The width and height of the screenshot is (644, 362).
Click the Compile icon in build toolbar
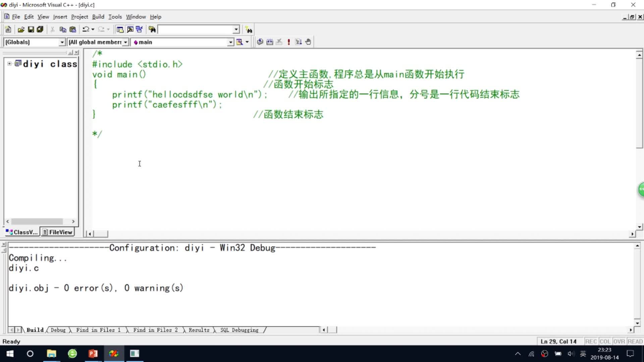click(260, 42)
